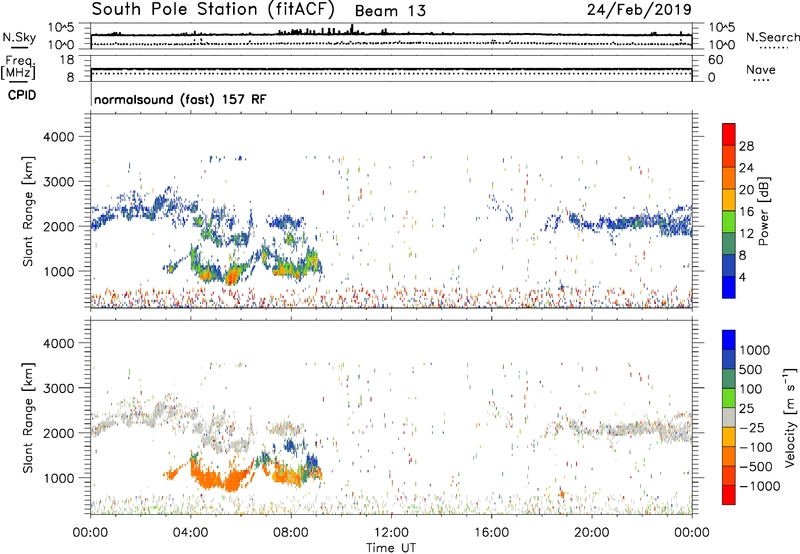800x554 pixels.
Task: Click the "16:00" time tick label
Action: [x=491, y=533]
